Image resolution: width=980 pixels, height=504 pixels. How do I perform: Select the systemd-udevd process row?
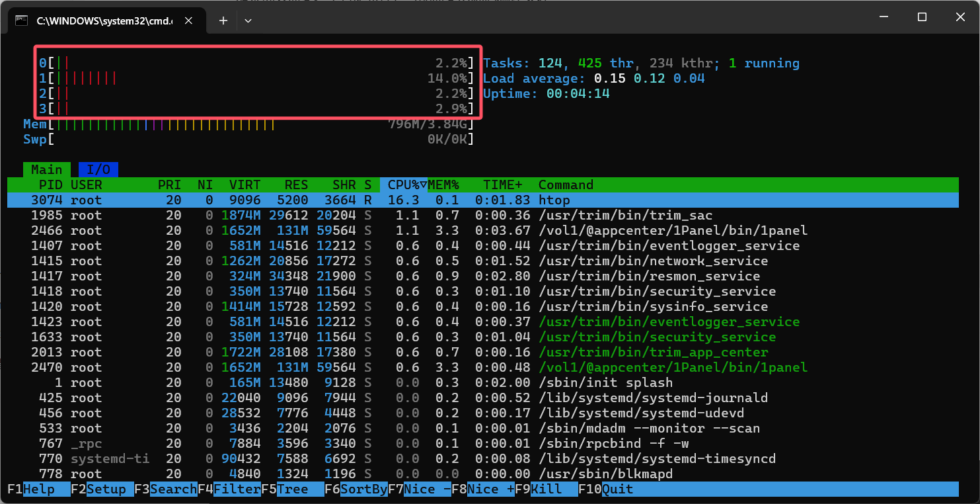click(483, 413)
